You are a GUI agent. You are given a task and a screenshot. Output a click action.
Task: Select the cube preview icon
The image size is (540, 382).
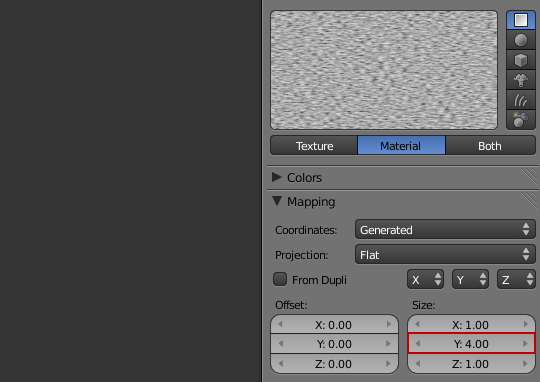521,60
